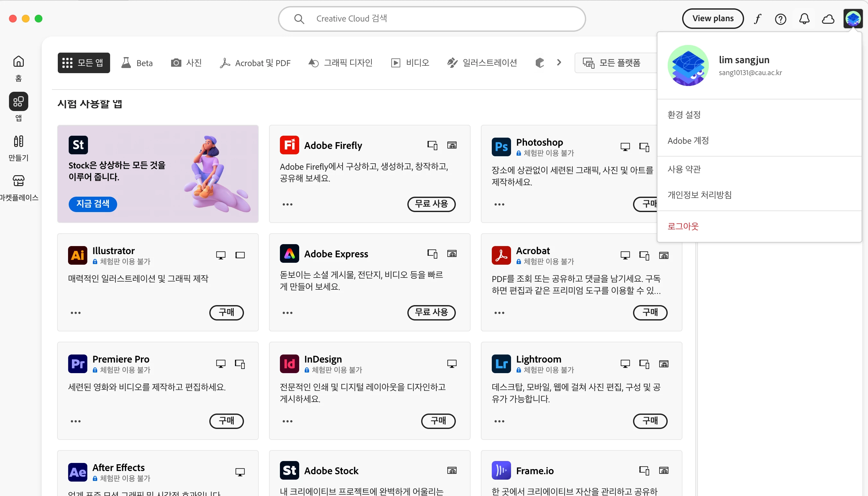Open the three-dot menu on Adobe Express card
This screenshot has height=496, width=868.
287,313
